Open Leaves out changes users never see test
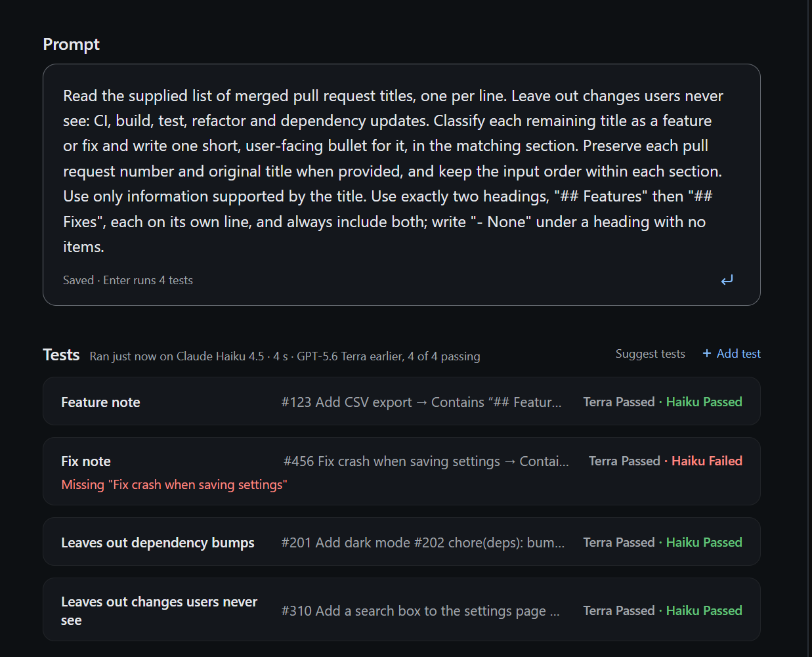The width and height of the screenshot is (812, 657). (401, 610)
